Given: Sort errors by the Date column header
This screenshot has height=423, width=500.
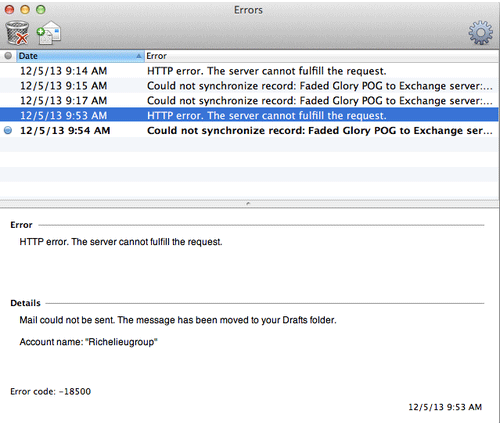Looking at the screenshot, I should (x=80, y=56).
